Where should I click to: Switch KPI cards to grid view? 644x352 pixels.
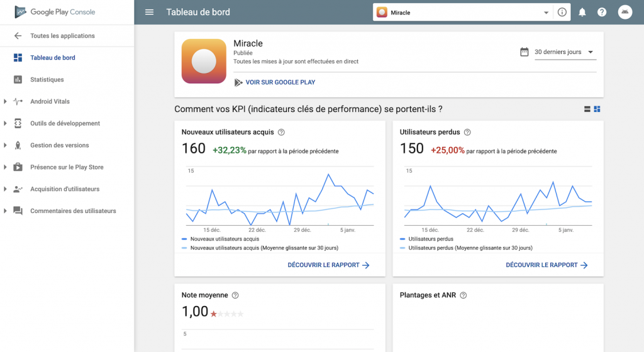(597, 109)
